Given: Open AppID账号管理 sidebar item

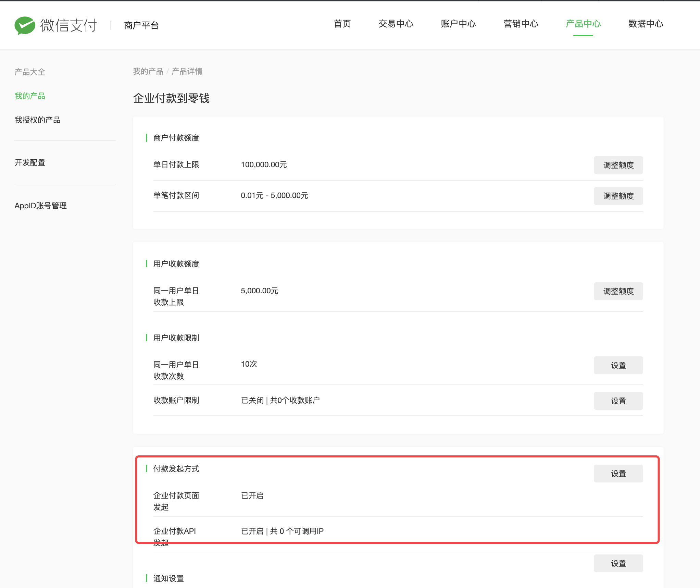Looking at the screenshot, I should (40, 206).
